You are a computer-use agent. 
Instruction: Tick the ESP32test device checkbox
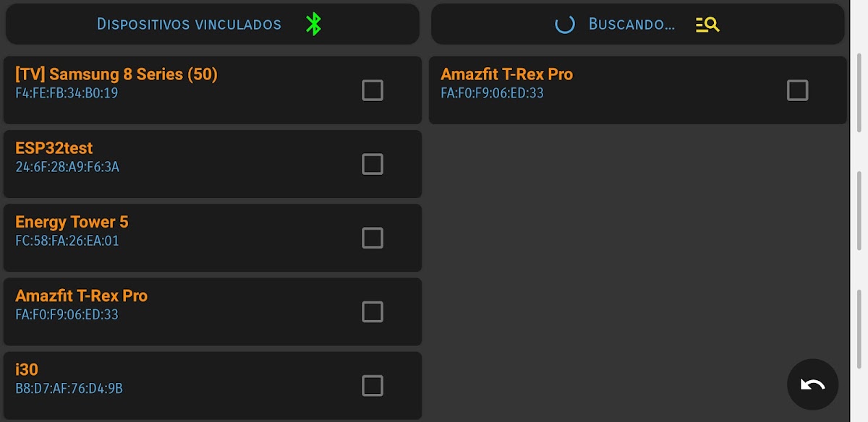373,164
